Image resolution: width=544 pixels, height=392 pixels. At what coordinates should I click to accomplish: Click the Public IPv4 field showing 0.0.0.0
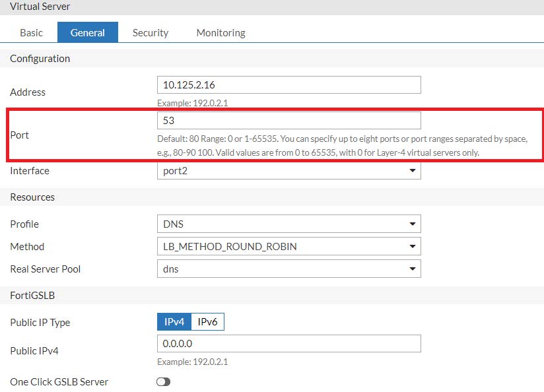pyautogui.click(x=289, y=343)
